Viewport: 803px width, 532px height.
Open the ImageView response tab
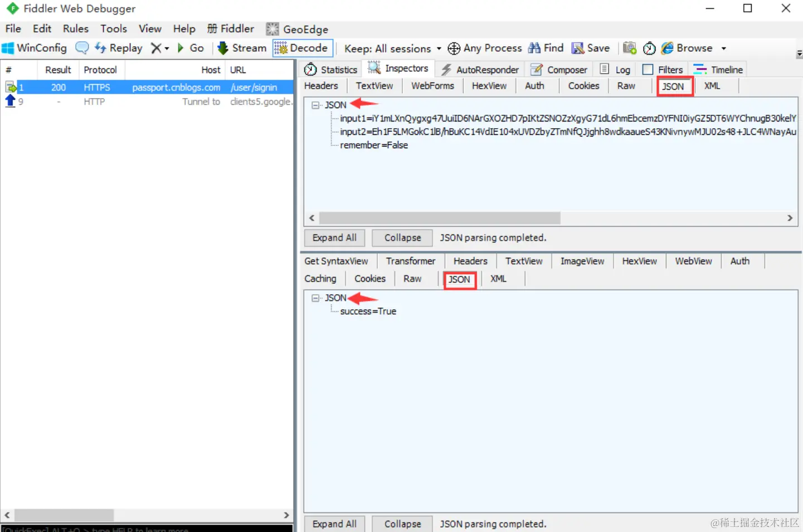(582, 261)
